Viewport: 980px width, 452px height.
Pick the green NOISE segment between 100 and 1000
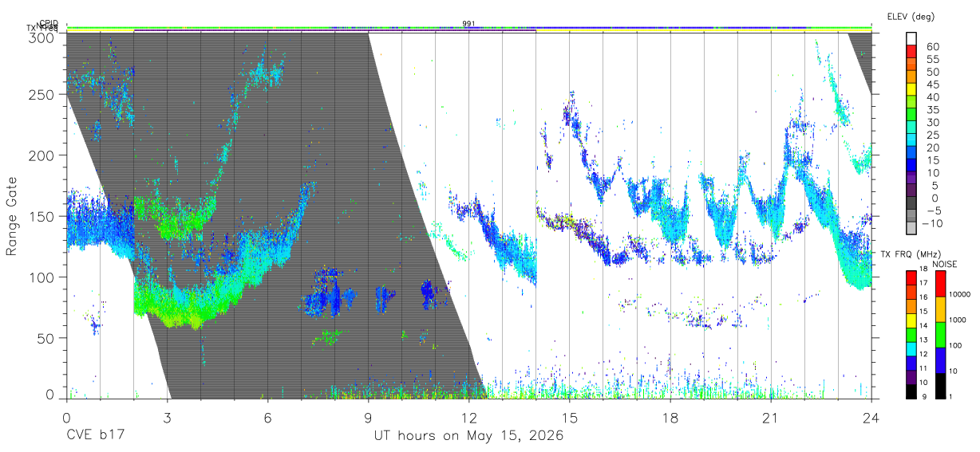tap(939, 334)
